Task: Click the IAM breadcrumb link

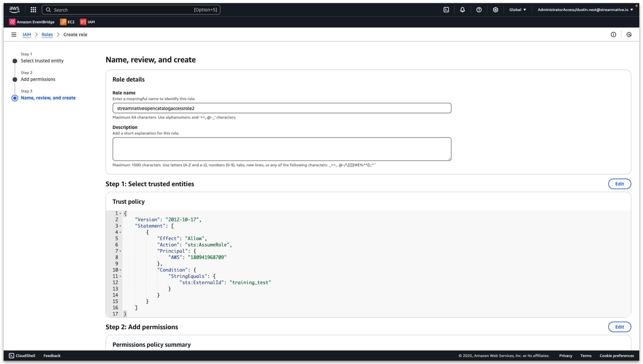Action: click(x=27, y=35)
